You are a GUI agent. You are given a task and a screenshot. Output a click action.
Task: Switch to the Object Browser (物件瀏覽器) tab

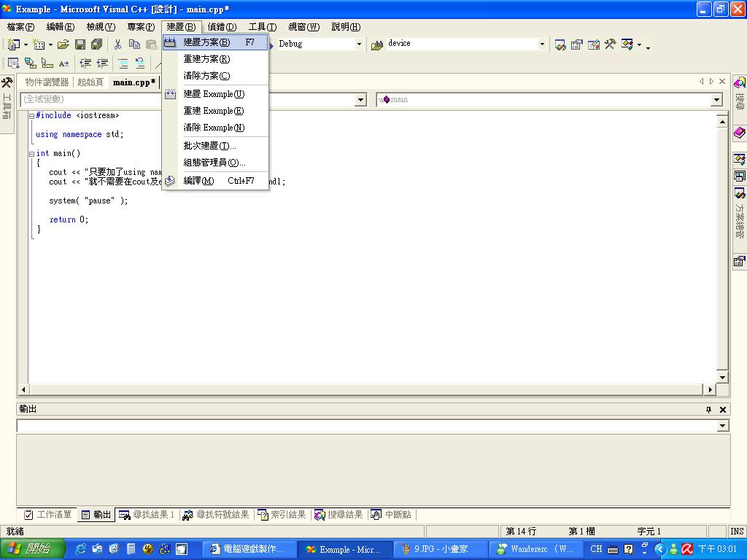pyautogui.click(x=47, y=82)
